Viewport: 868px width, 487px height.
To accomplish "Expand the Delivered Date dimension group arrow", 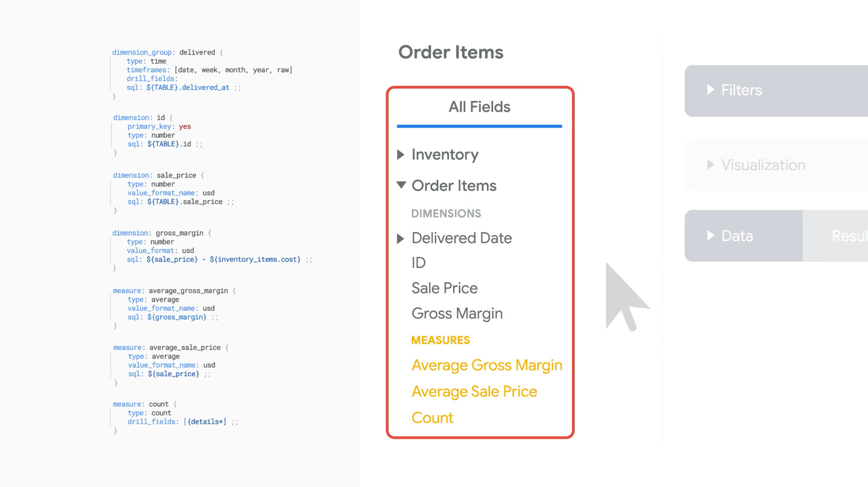I will 400,239.
